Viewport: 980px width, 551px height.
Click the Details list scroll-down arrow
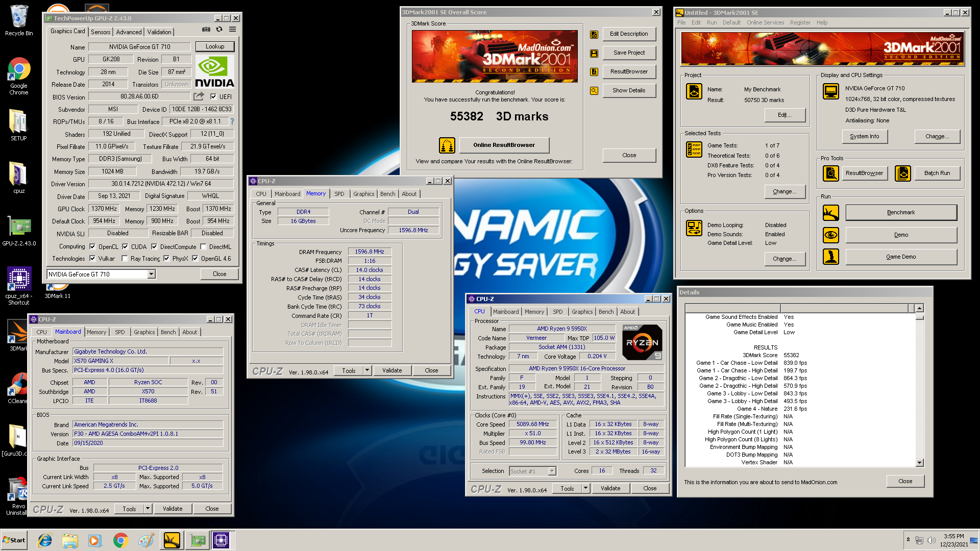(920, 463)
